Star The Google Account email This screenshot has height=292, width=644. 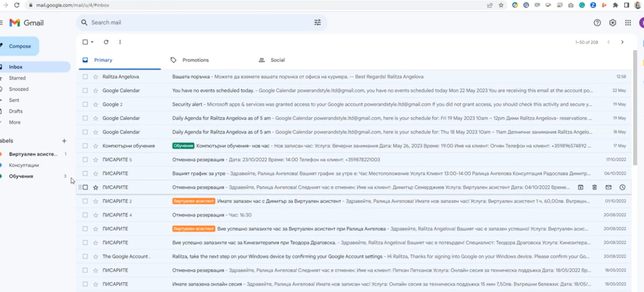point(95,256)
